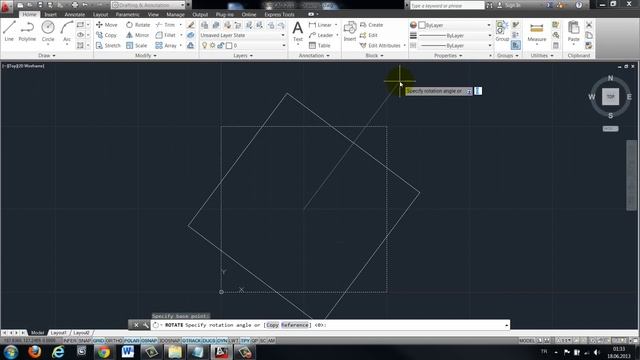Image resolution: width=640 pixels, height=360 pixels.
Task: Choose the Reference option in command line
Action: click(295, 325)
